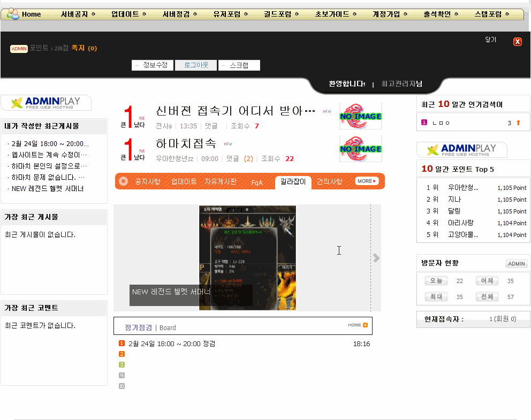Click NO IMAGE thumbnail of 하마치접속 post
Viewport: 531px width, 420px height.
(361, 149)
